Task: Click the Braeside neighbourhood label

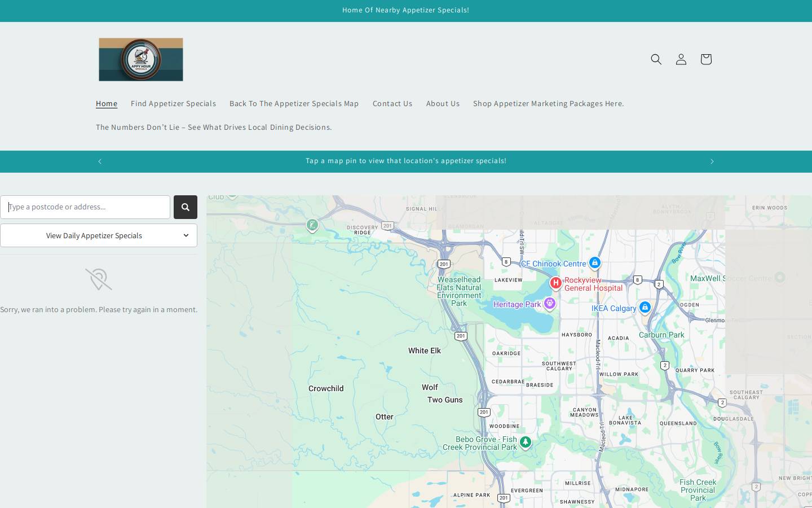Action: pyautogui.click(x=540, y=385)
